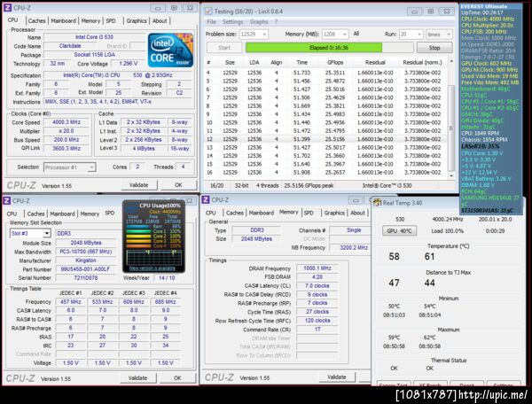Open Mainboard tab in CPU-Z processor window

tap(64, 20)
